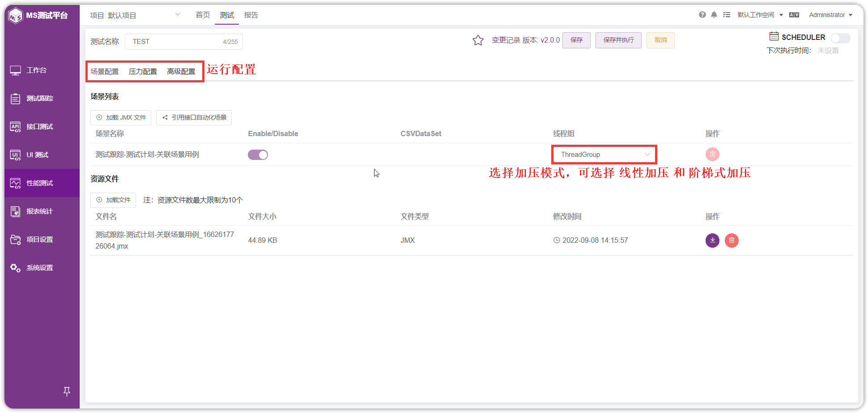
Task: Open the 默认工作空间 dropdown
Action: (x=760, y=15)
